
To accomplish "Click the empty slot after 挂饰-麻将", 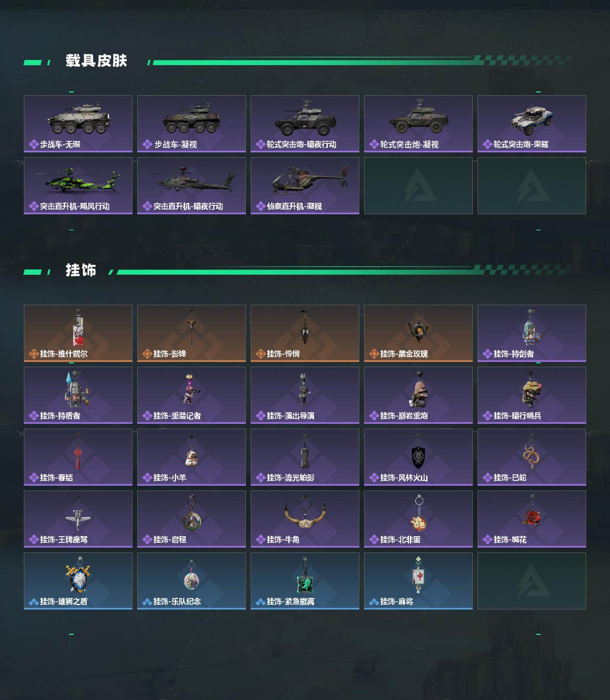I will coord(532,581).
